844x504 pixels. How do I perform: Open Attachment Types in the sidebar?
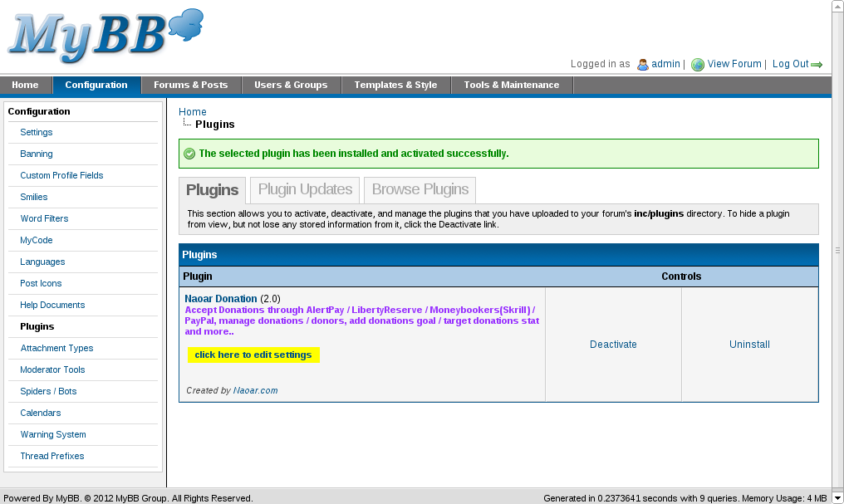tap(56, 348)
